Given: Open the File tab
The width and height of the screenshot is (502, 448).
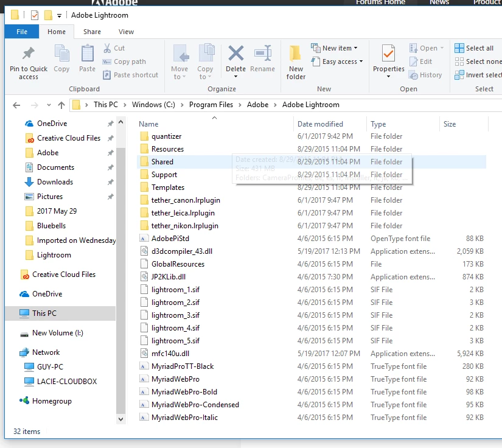Looking at the screenshot, I should point(22,32).
